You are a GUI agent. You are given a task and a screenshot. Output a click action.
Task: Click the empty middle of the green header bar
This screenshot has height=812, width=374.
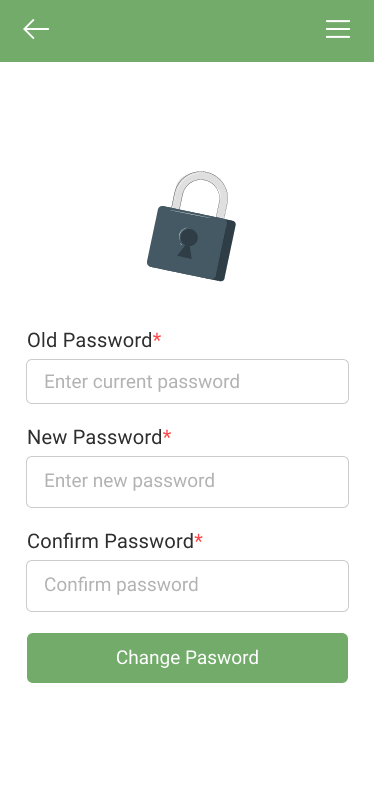[187, 31]
